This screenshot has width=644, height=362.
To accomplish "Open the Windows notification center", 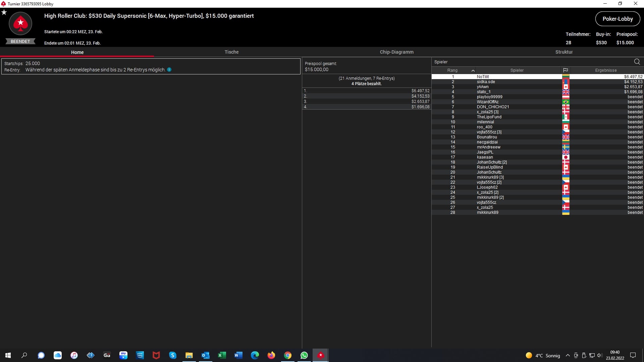I will [x=633, y=356].
